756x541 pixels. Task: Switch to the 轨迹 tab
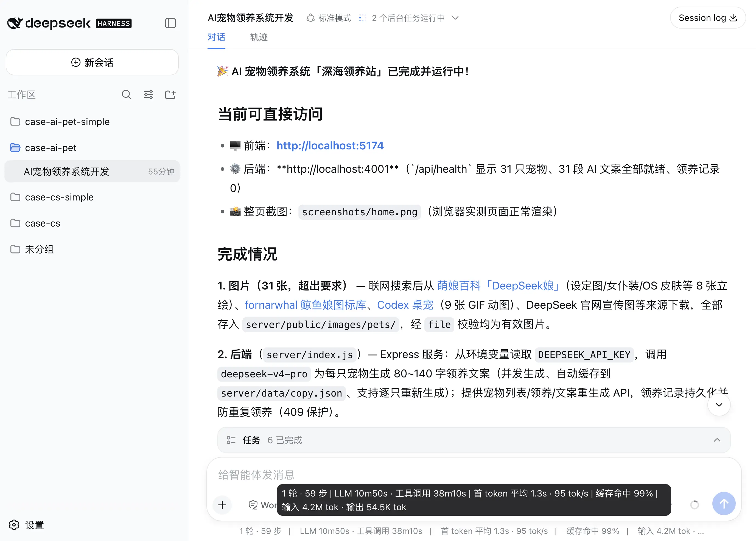tap(259, 37)
